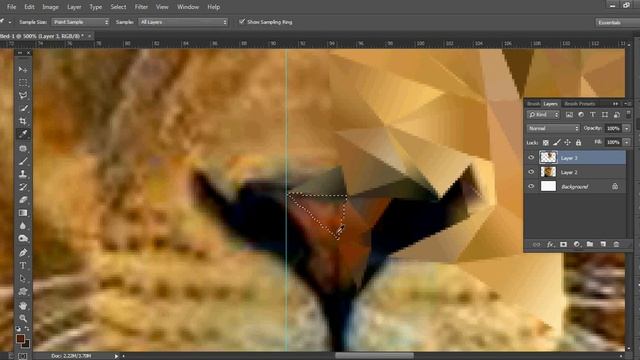Add a layer style with fx button
Screen dimensions: 640x360
[x=550, y=244]
